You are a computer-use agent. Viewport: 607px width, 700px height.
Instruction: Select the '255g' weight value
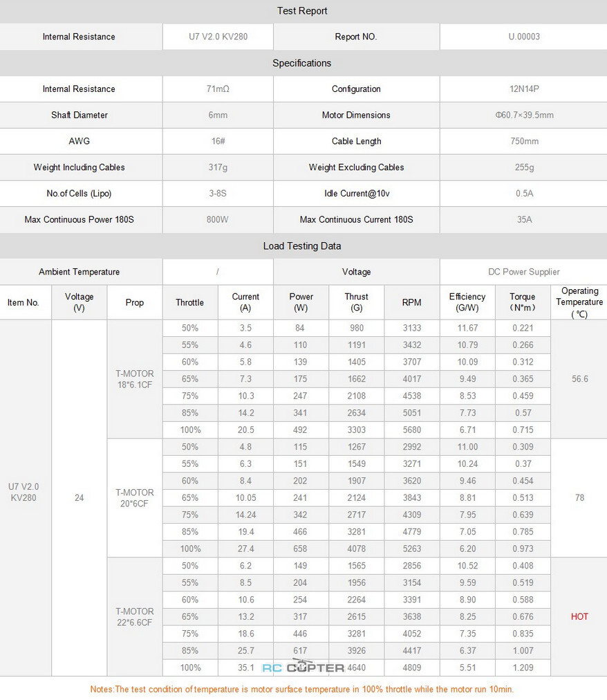point(524,167)
